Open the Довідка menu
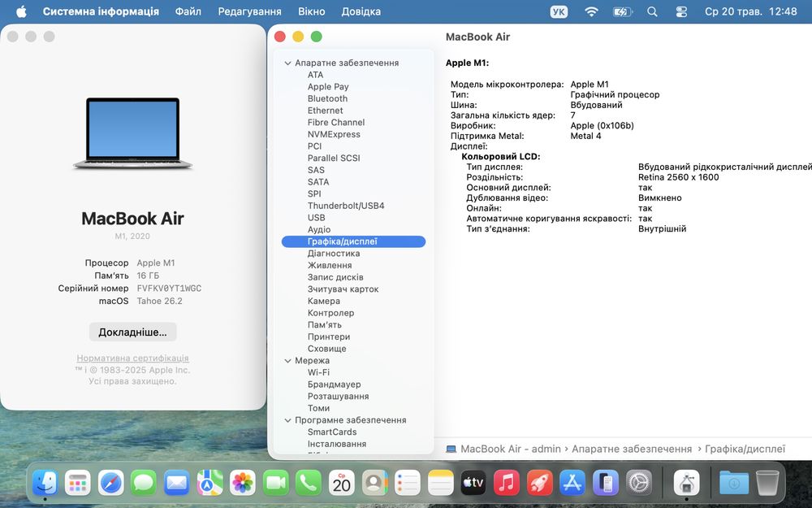Image resolution: width=812 pixels, height=508 pixels. click(x=361, y=11)
